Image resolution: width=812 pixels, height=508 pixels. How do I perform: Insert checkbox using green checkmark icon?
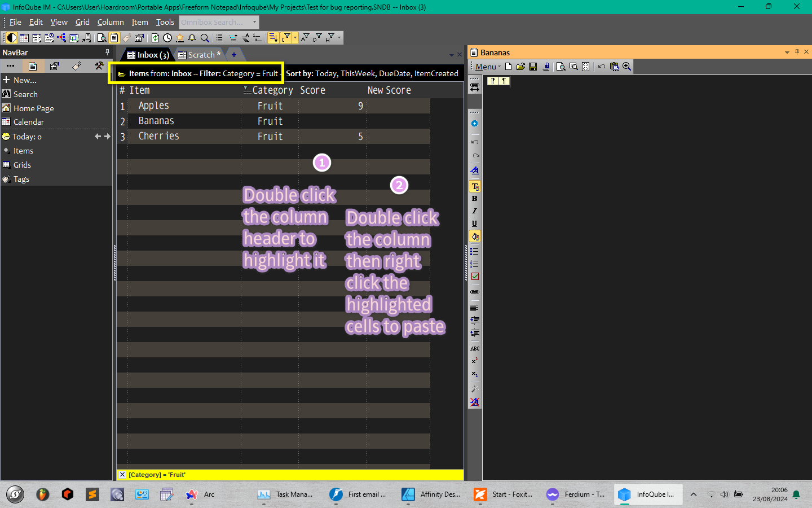pos(475,277)
